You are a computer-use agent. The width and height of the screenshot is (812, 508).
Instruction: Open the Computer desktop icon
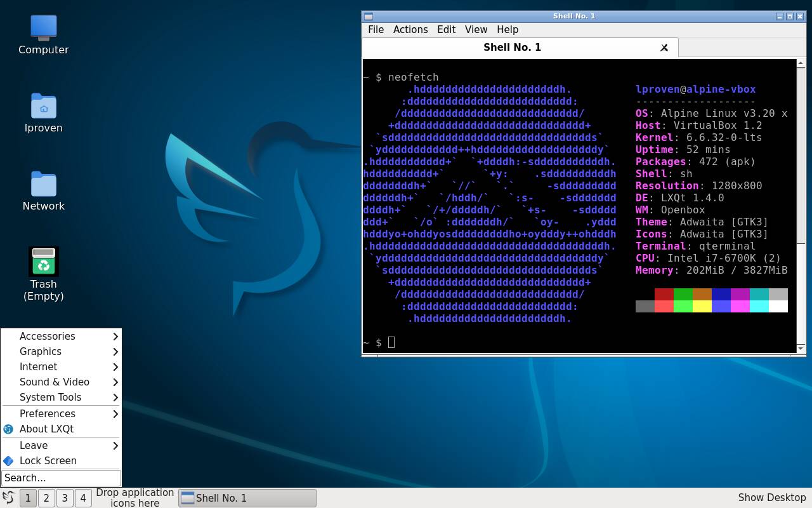click(43, 29)
